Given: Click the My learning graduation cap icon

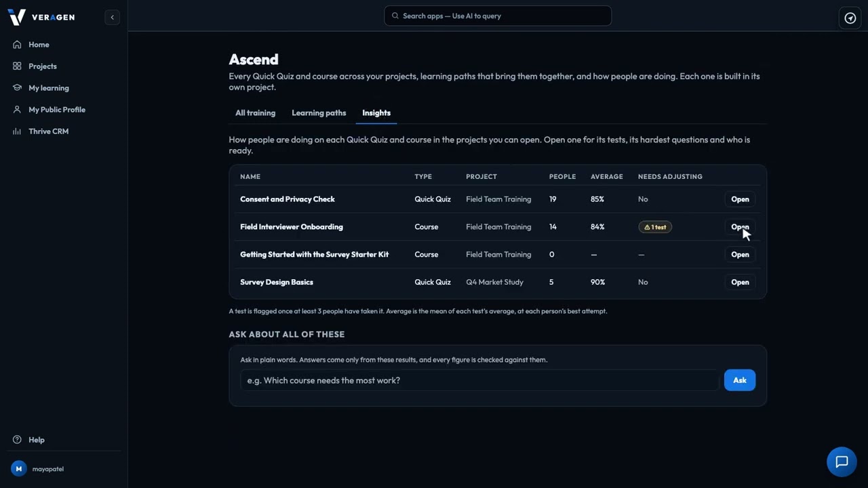Looking at the screenshot, I should 17,88.
